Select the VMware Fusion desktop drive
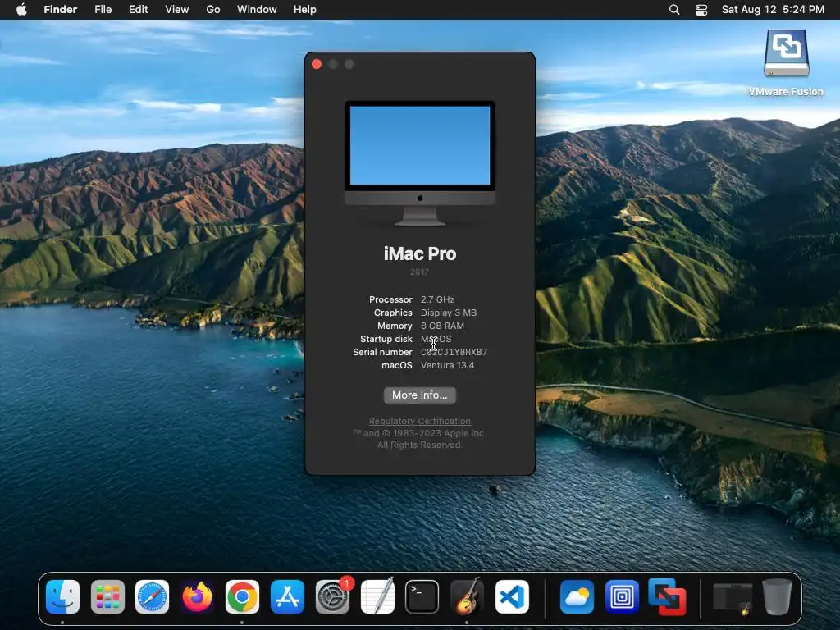The height and width of the screenshot is (630, 840). click(x=786, y=63)
